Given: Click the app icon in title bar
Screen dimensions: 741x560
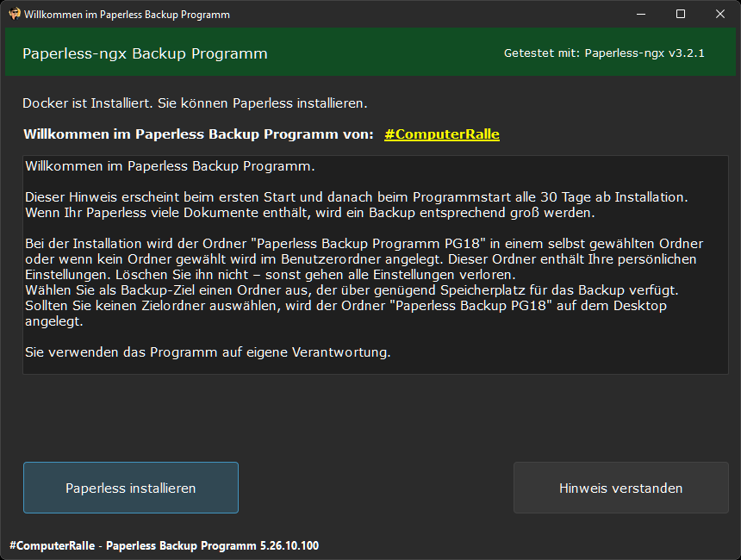Looking at the screenshot, I should 14,14.
